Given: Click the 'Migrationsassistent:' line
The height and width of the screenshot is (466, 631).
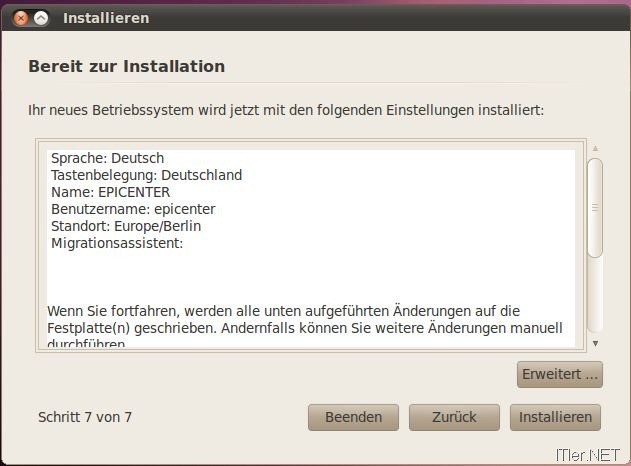Looking at the screenshot, I should (x=117, y=243).
